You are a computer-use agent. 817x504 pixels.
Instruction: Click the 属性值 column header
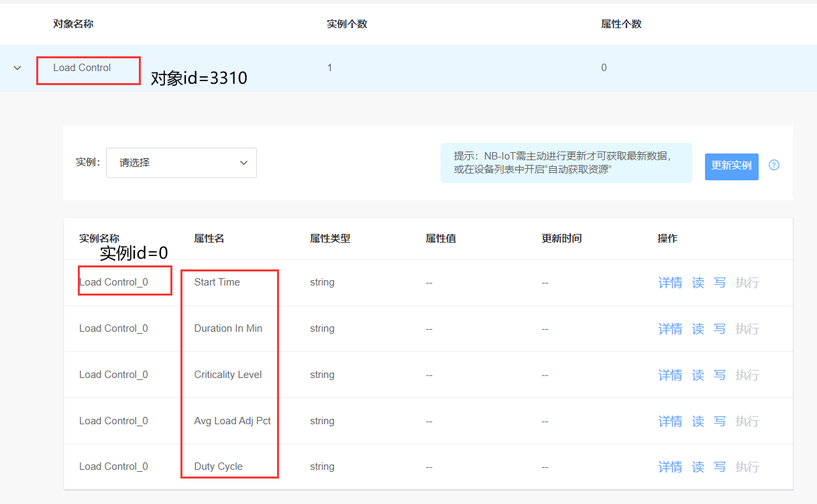tap(441, 239)
